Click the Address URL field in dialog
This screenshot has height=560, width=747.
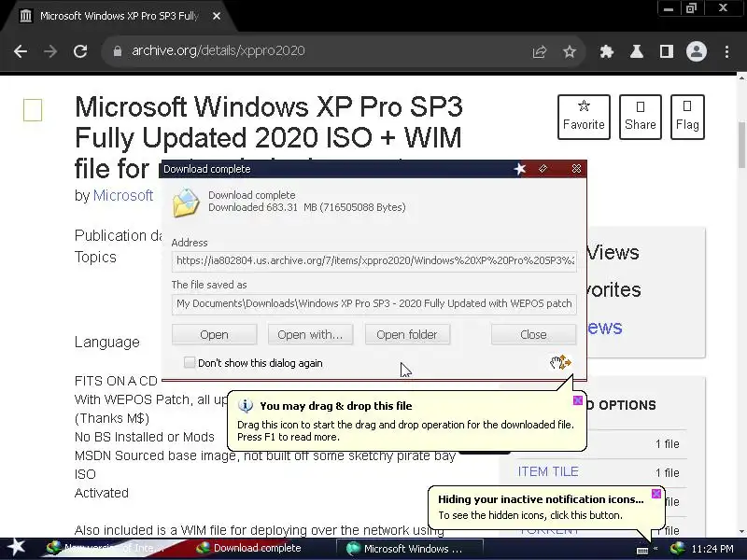(374, 261)
